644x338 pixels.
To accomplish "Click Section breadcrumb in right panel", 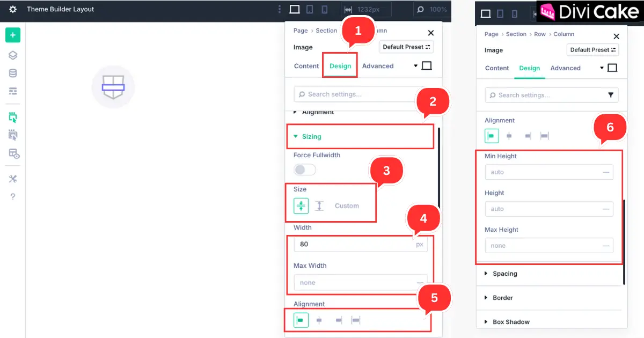I will point(516,34).
